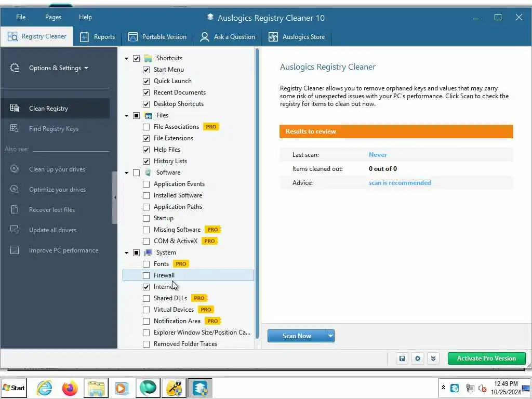Open the Help menu

pos(85,17)
